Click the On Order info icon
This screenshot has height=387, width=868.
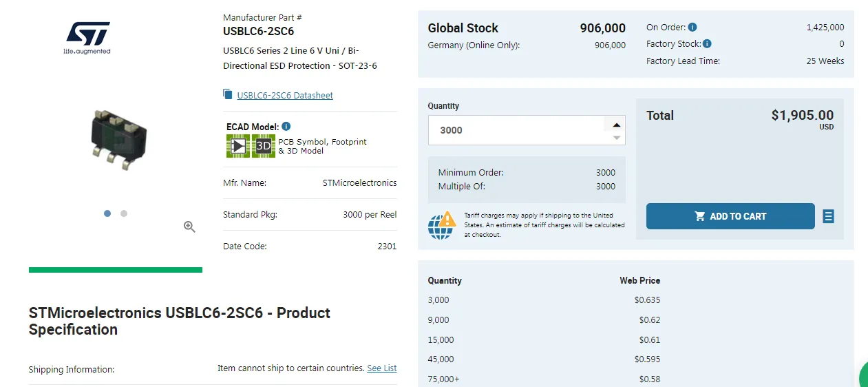(692, 28)
